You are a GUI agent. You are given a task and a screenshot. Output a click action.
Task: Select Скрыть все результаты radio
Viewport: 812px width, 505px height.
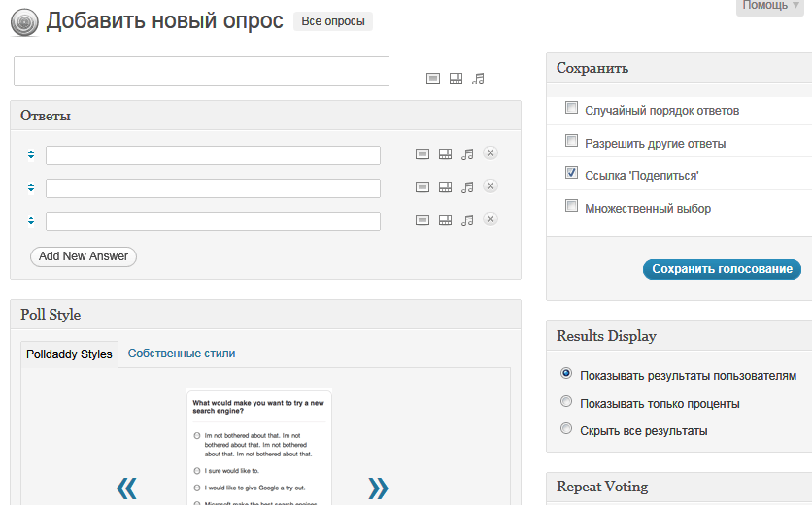(x=566, y=428)
